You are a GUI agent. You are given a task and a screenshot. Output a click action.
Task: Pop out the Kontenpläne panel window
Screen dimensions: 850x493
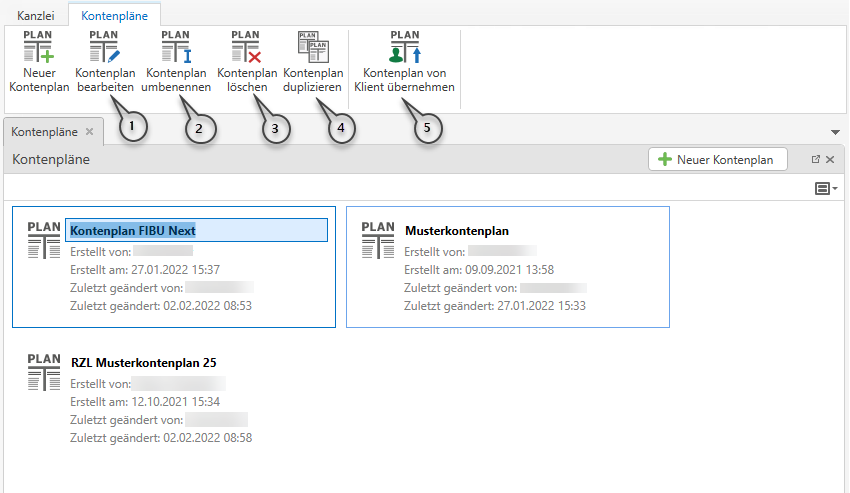point(815,159)
